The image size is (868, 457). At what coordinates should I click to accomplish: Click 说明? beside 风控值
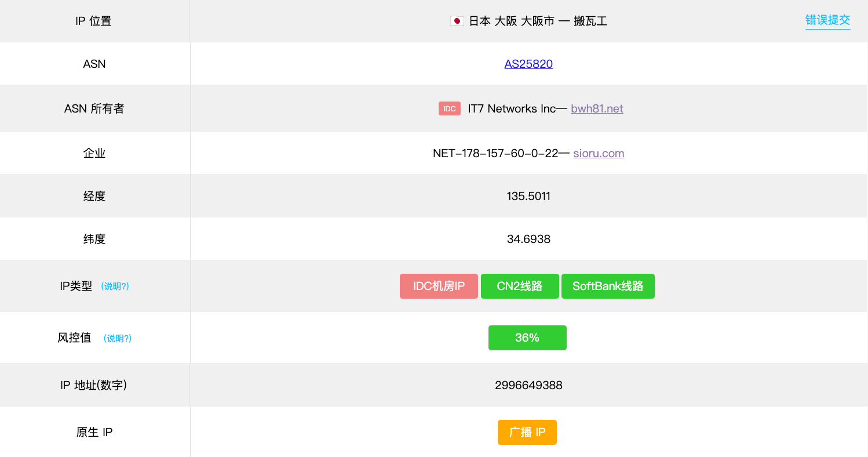click(x=118, y=338)
